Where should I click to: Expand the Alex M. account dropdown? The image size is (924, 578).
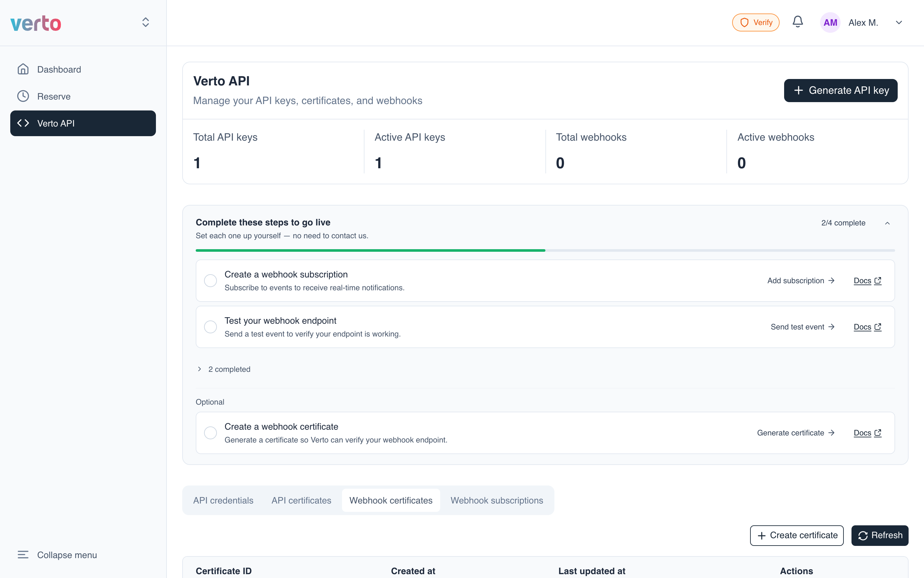coord(899,22)
